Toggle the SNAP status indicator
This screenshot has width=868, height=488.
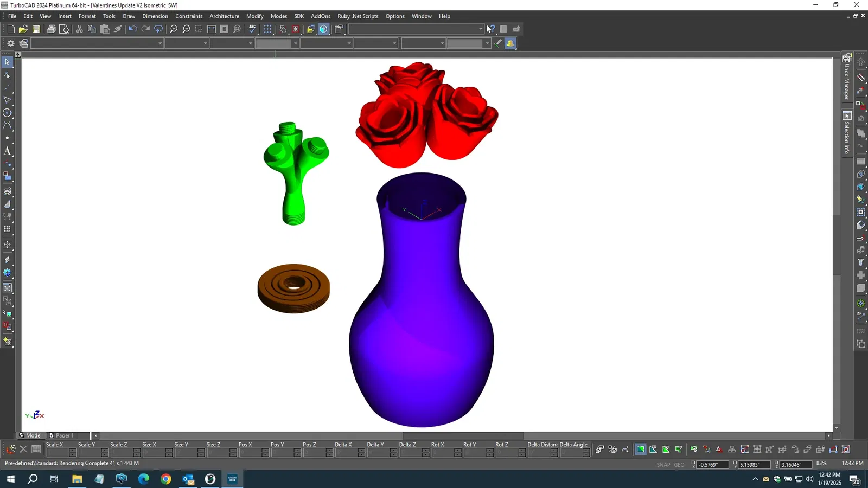click(x=663, y=465)
